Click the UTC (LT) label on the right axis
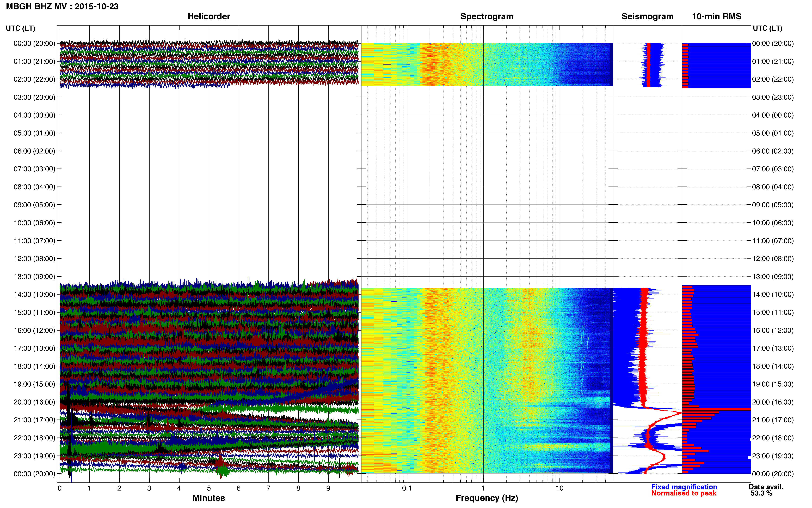This screenshot has height=508, width=812. tap(767, 28)
